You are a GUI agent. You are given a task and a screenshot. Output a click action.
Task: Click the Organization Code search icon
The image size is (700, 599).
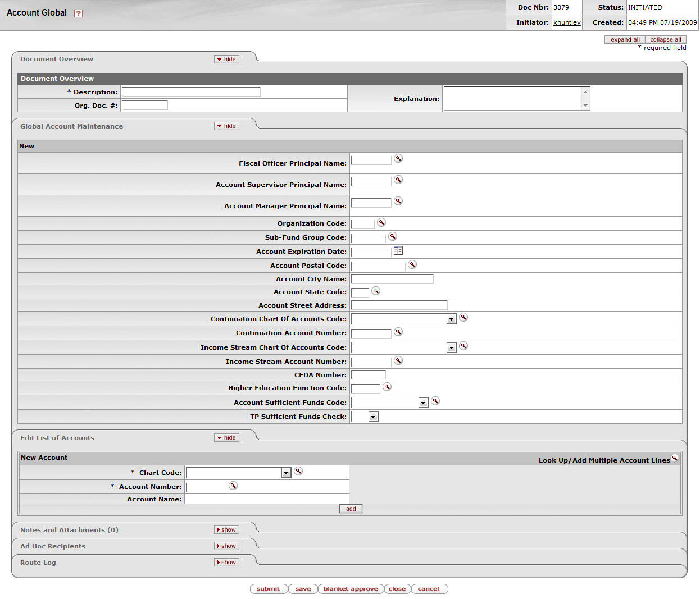coord(381,223)
